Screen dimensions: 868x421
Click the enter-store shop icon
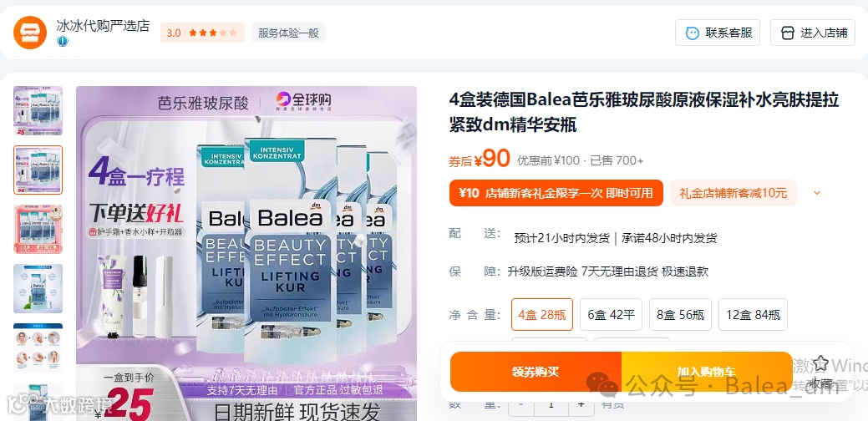click(787, 33)
